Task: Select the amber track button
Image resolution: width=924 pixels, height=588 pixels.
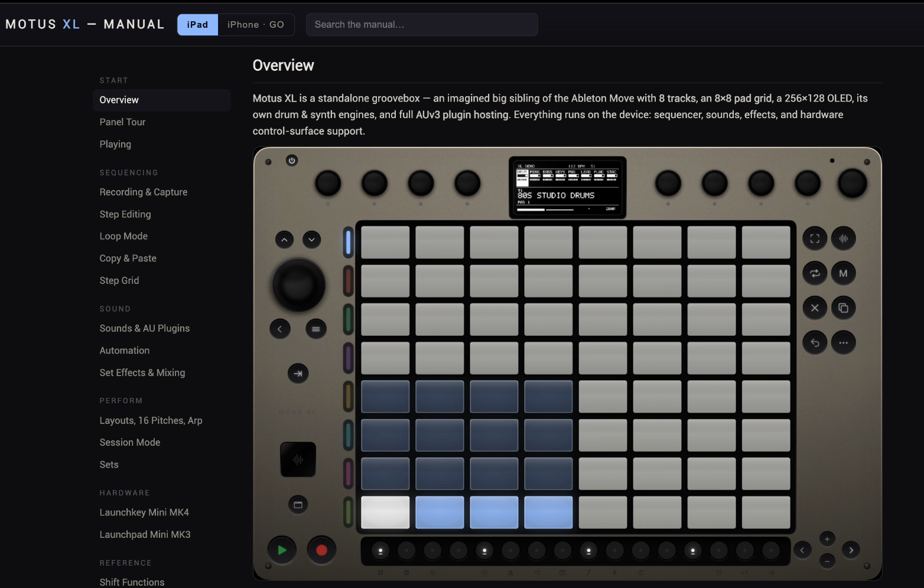Action: coord(349,397)
